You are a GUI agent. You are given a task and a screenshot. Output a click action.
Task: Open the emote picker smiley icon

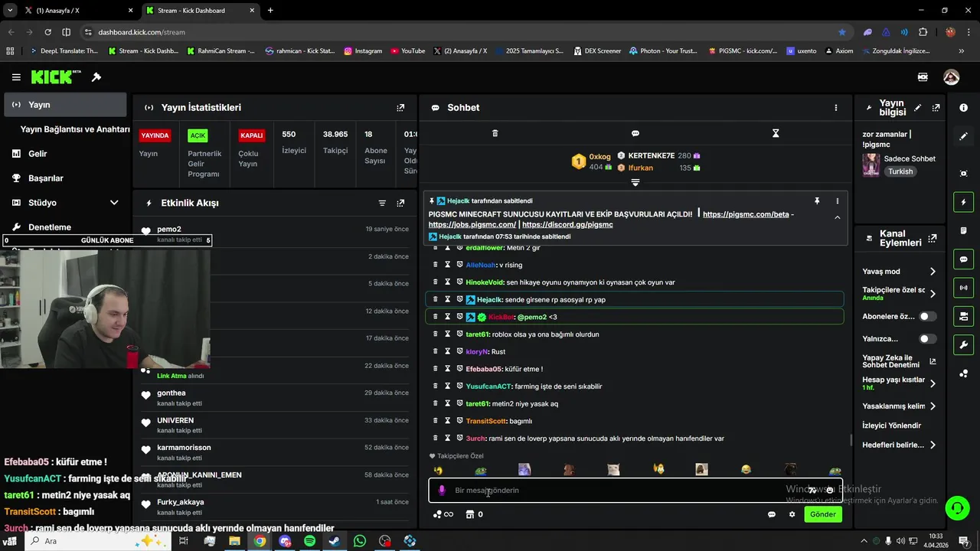(x=829, y=491)
